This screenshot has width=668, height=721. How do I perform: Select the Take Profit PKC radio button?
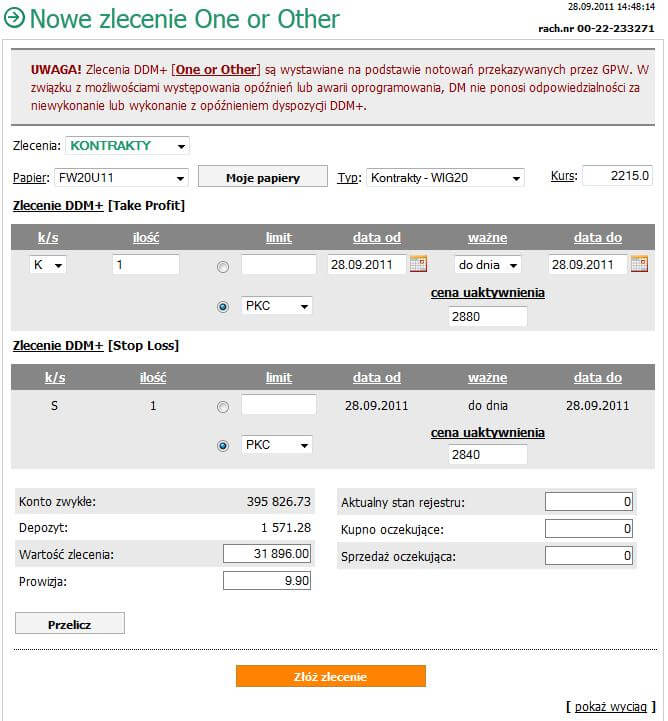coord(222,306)
